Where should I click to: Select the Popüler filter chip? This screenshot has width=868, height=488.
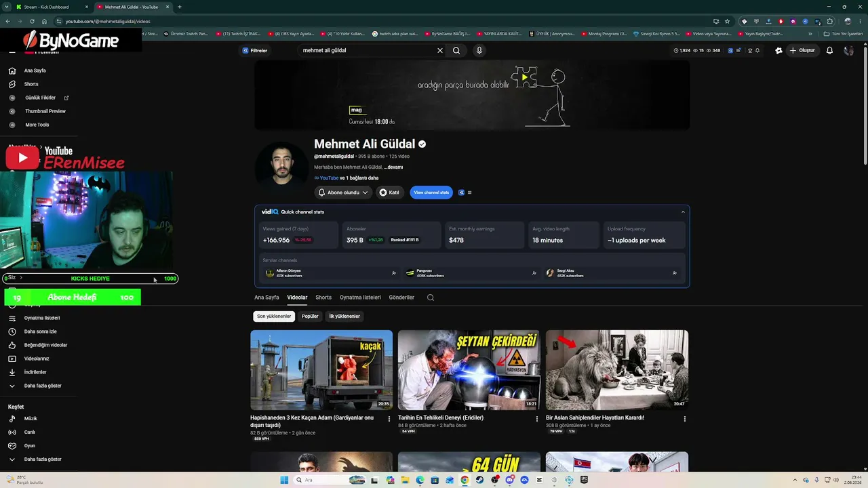click(310, 317)
